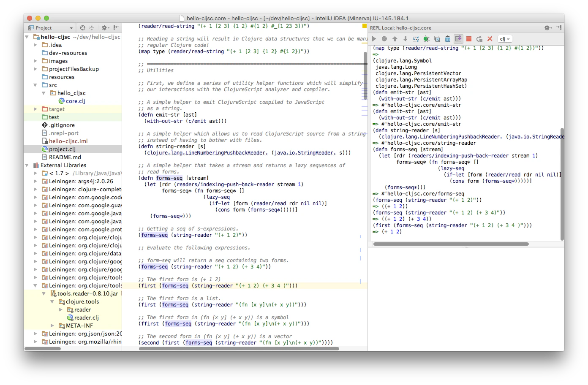
Task: Collapse the src folder
Action: point(36,85)
